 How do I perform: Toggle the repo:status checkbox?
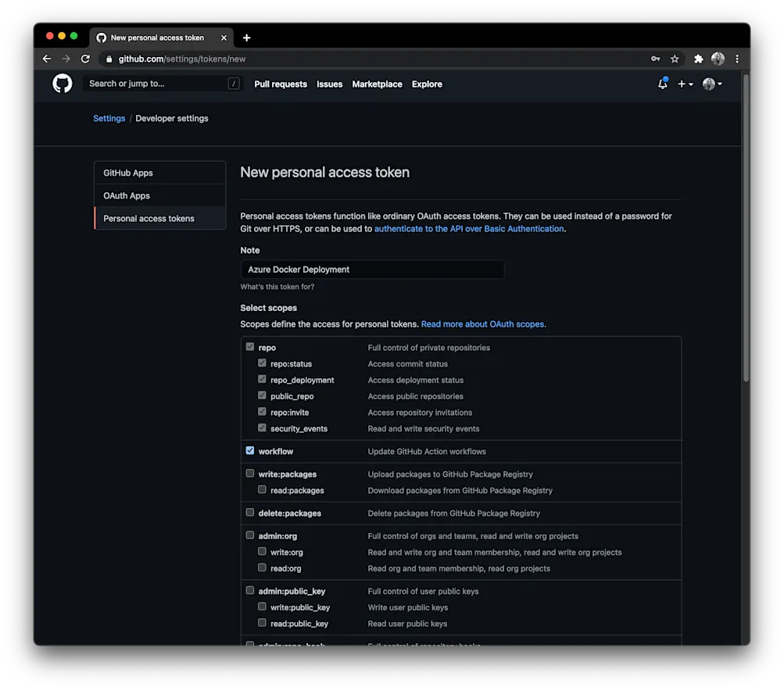click(262, 363)
